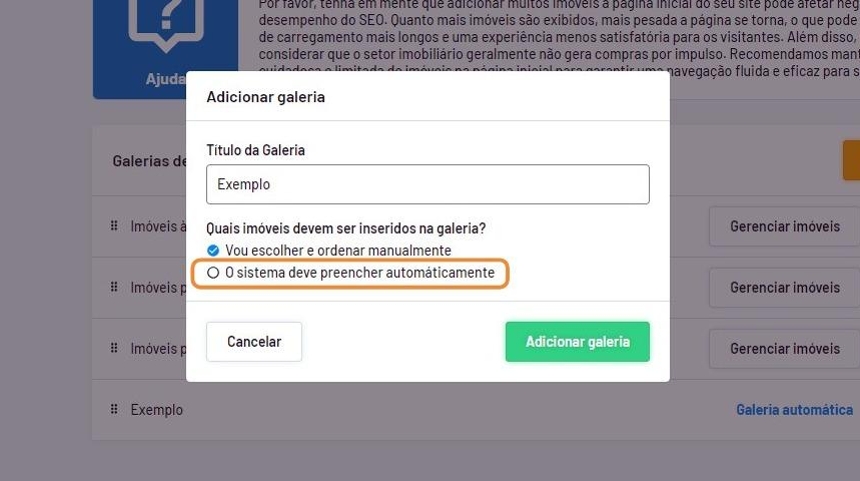Select 'Vou escolher e ordenar manualmente' option
This screenshot has height=481, width=860.
click(x=212, y=250)
